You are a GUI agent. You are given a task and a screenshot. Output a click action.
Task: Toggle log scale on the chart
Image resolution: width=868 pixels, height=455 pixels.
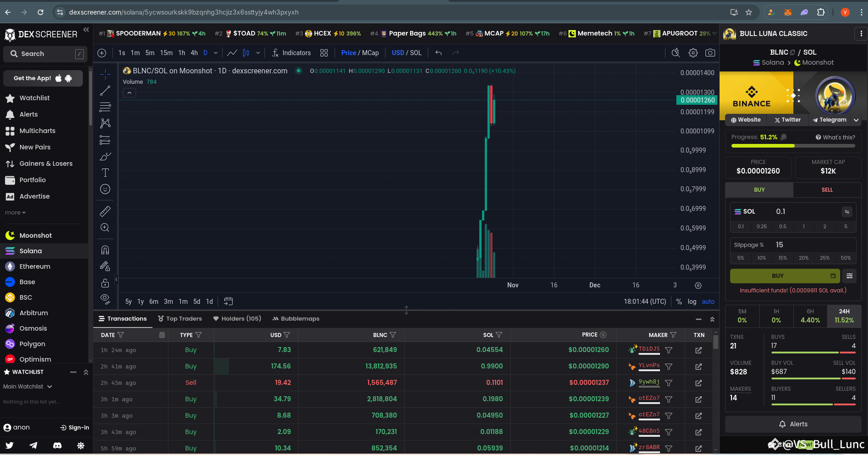pyautogui.click(x=692, y=302)
